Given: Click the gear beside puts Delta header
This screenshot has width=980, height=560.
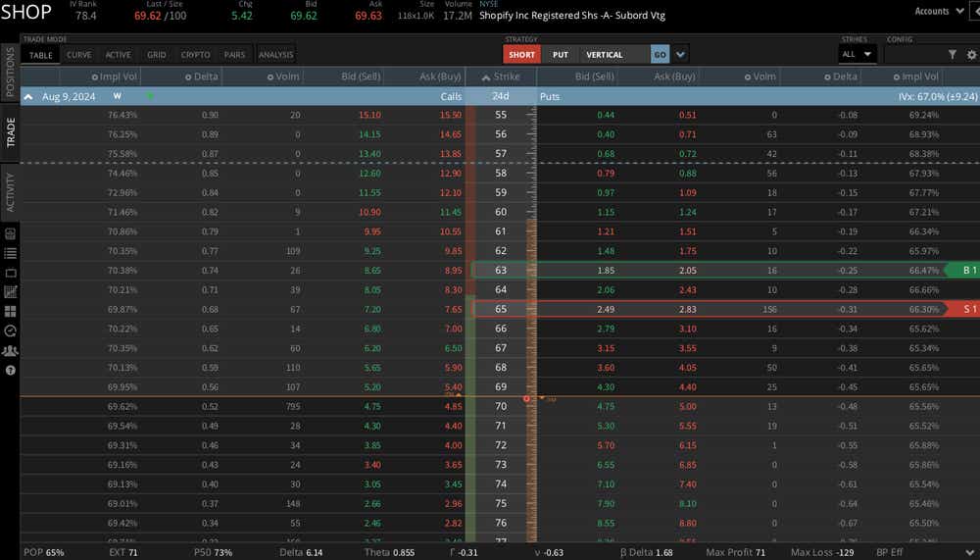Looking at the screenshot, I should (827, 76).
